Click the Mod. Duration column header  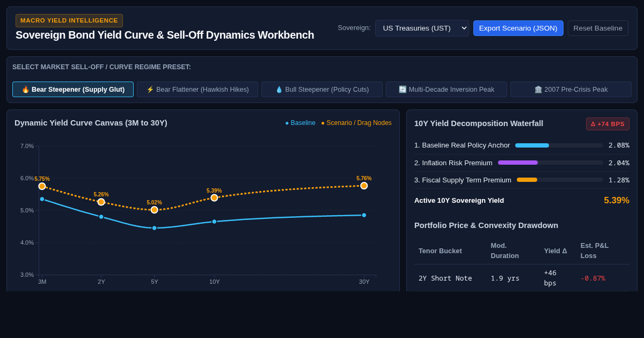(x=504, y=251)
